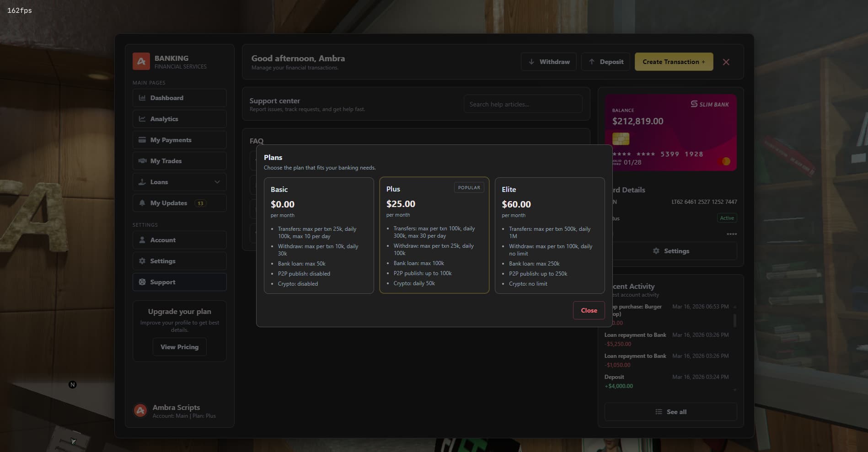
Task: Click the +$4,000.00 deposit amount
Action: coord(619,386)
